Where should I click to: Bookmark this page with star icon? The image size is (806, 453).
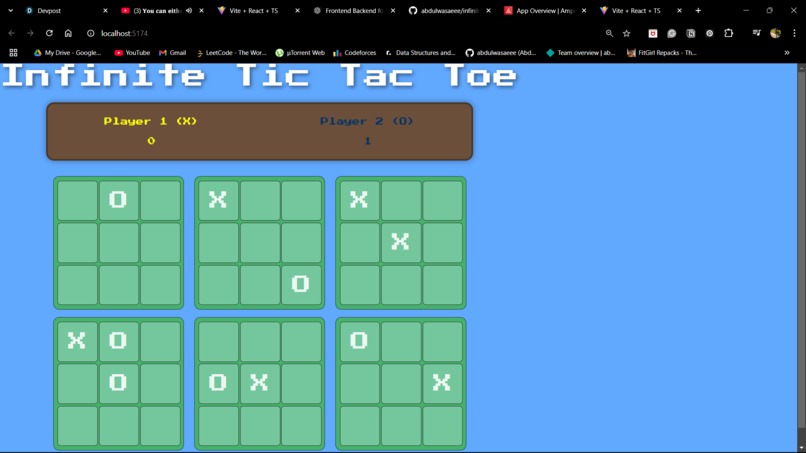tap(627, 33)
